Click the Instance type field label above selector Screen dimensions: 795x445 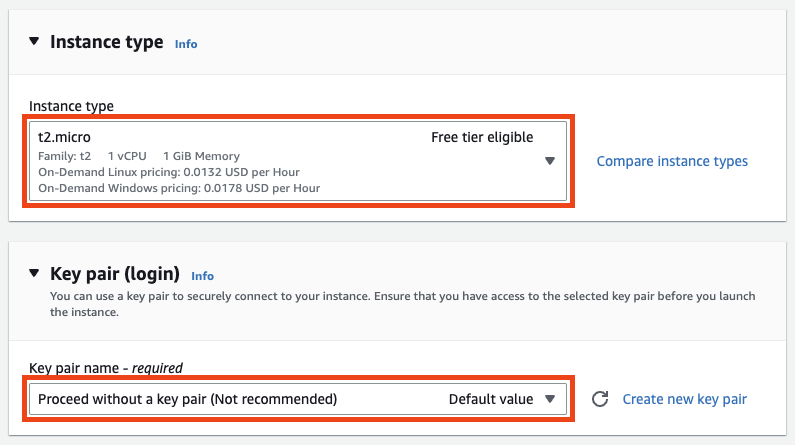[x=71, y=106]
